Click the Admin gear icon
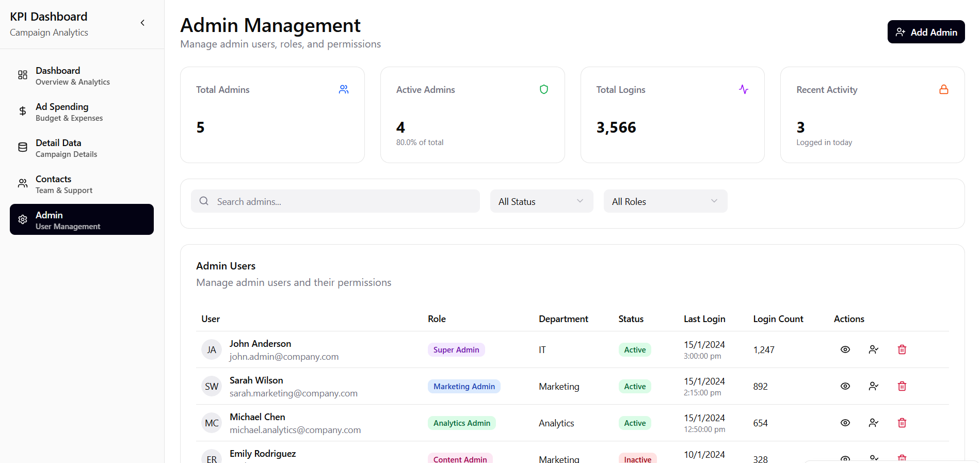The image size is (980, 463). pyautogui.click(x=23, y=219)
